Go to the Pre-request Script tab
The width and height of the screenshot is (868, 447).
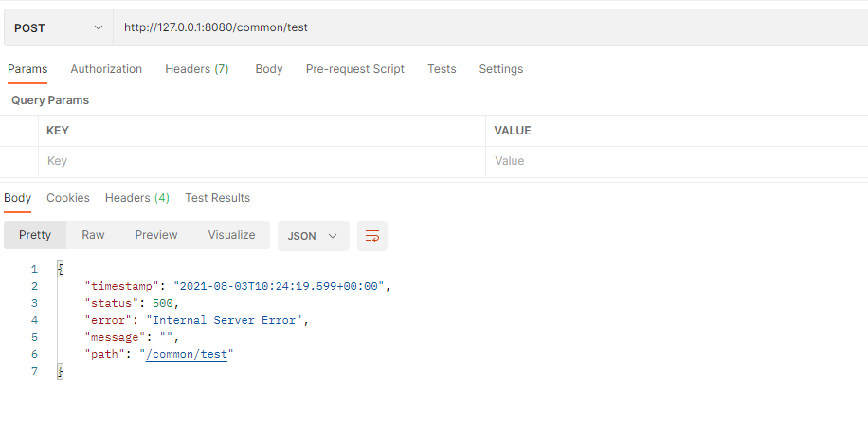pyautogui.click(x=354, y=69)
